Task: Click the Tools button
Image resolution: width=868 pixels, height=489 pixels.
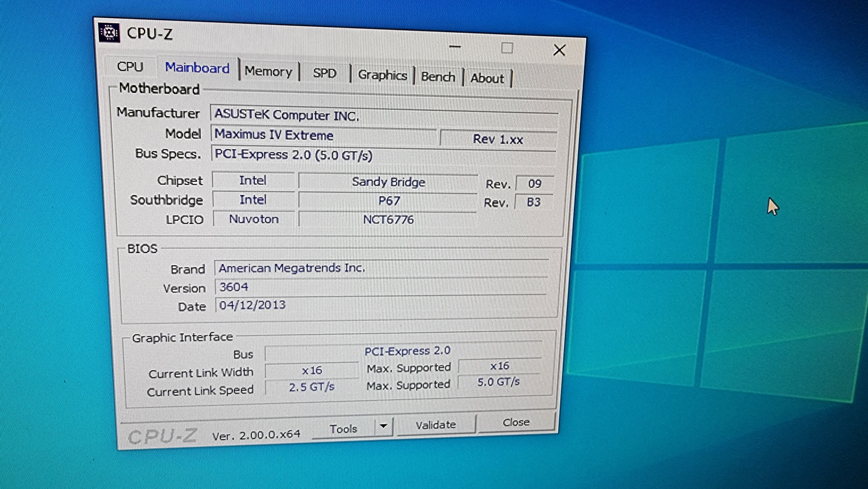Action: [x=343, y=429]
